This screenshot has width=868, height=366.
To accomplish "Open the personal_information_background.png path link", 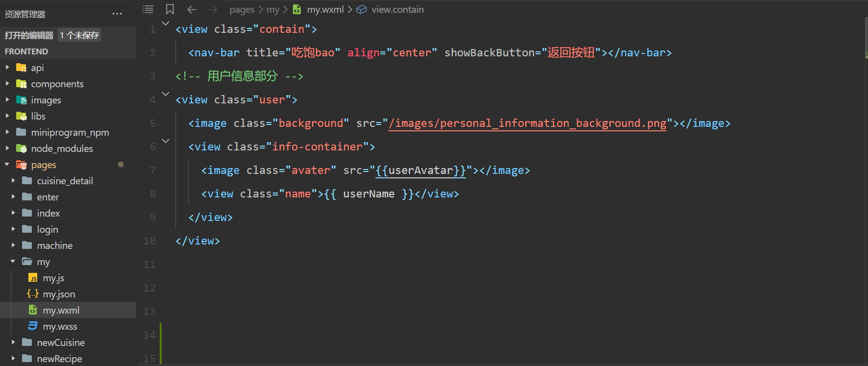I will (528, 123).
